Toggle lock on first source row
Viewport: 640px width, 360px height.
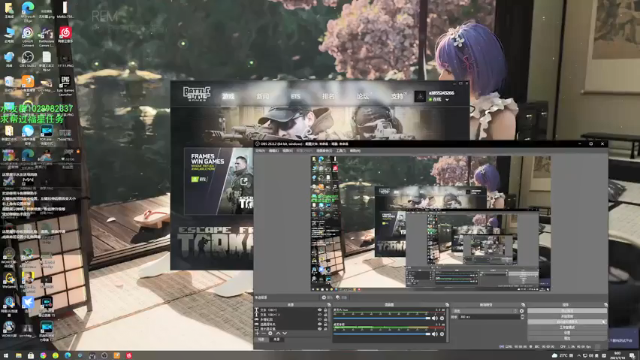pyautogui.click(x=325, y=310)
